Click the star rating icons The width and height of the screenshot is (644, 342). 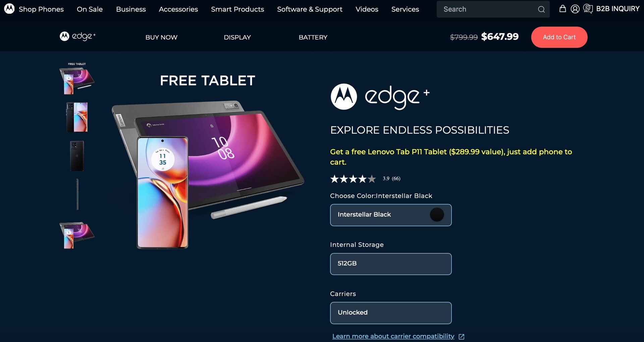353,179
